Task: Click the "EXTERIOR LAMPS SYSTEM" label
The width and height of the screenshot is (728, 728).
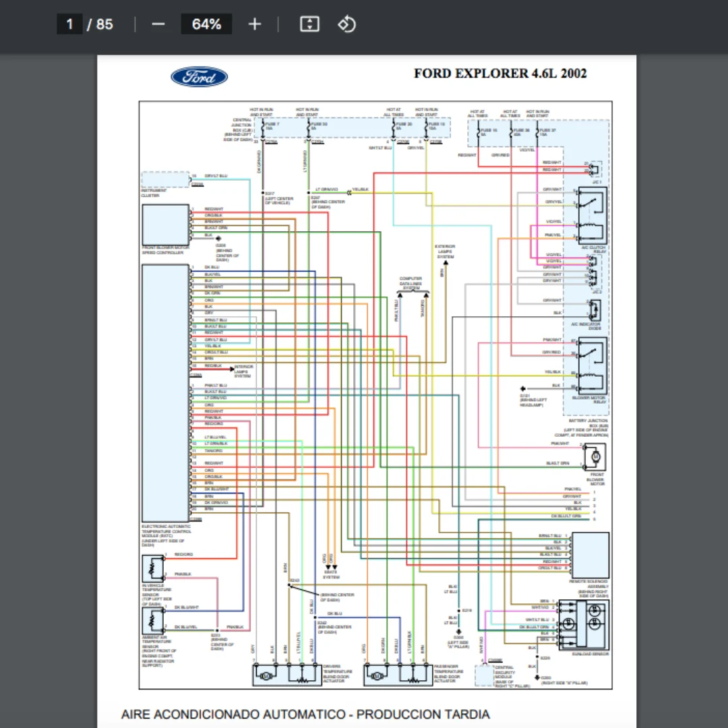Action: tap(445, 251)
